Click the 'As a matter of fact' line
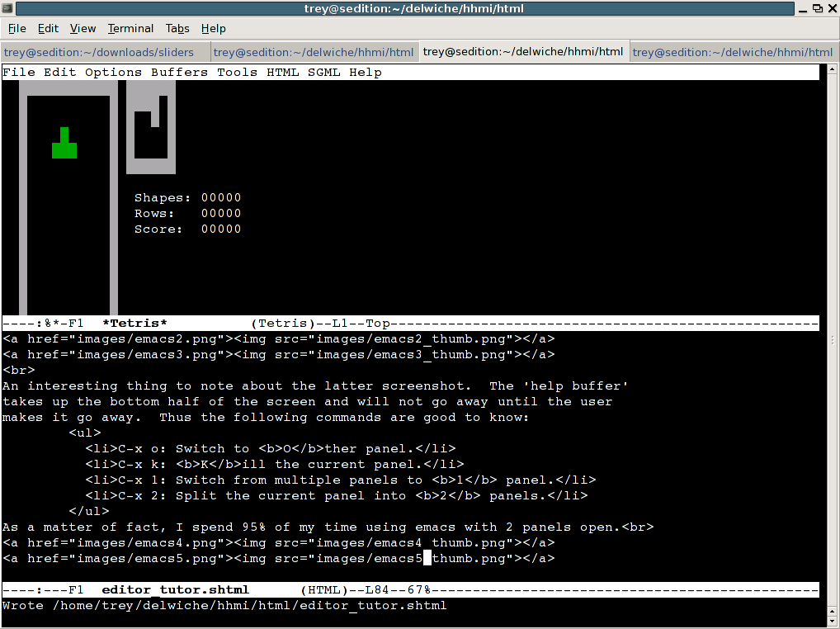The width and height of the screenshot is (840, 629). pos(328,527)
